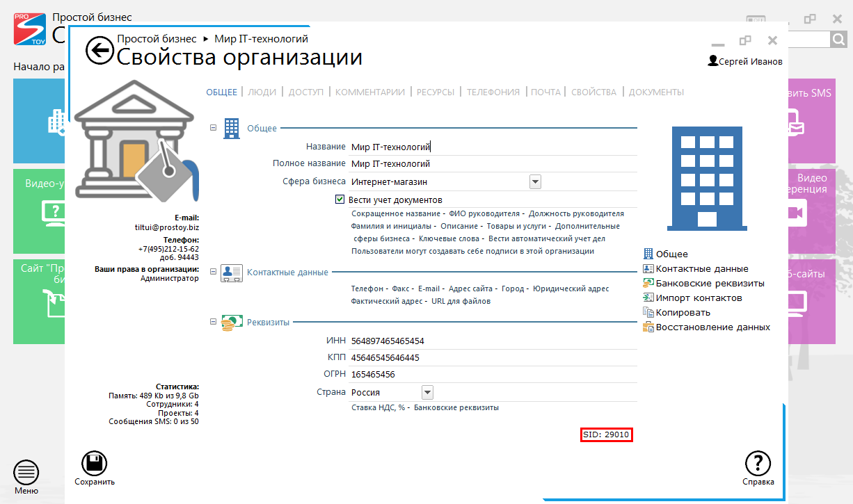Click the ОГРН input field

click(493, 375)
